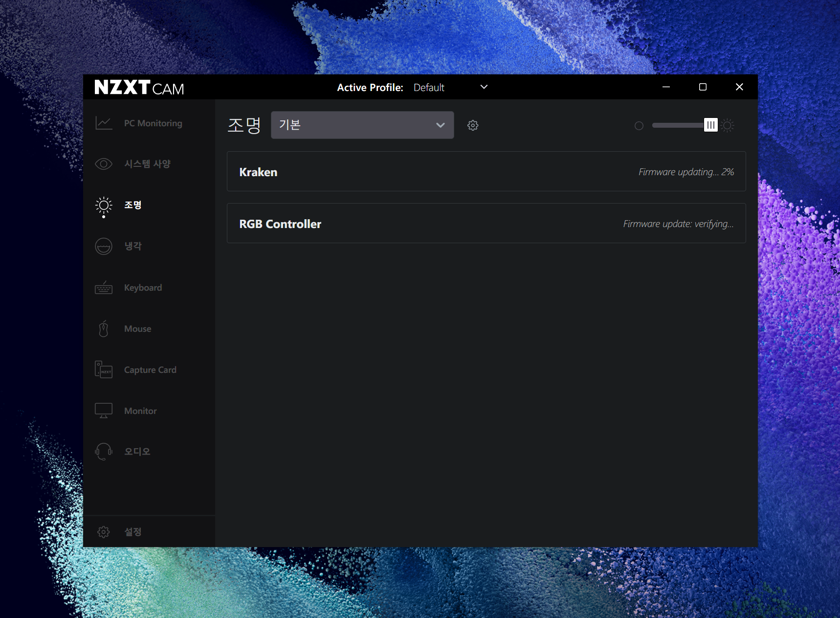Click the maximum brightness sun icon

(728, 126)
